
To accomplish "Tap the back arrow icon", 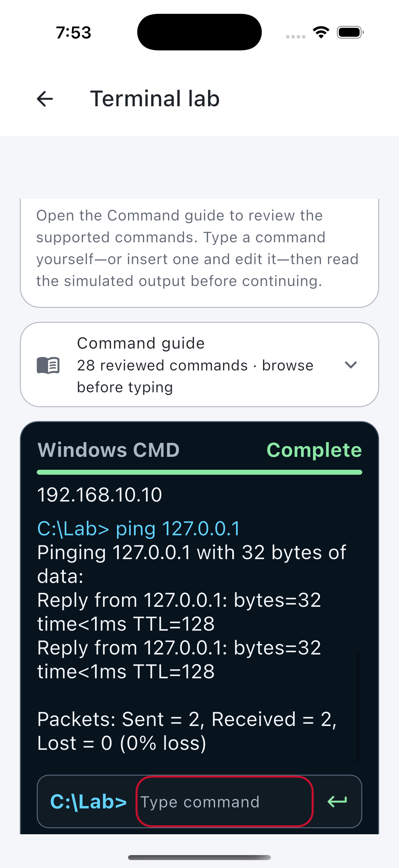I will [45, 99].
